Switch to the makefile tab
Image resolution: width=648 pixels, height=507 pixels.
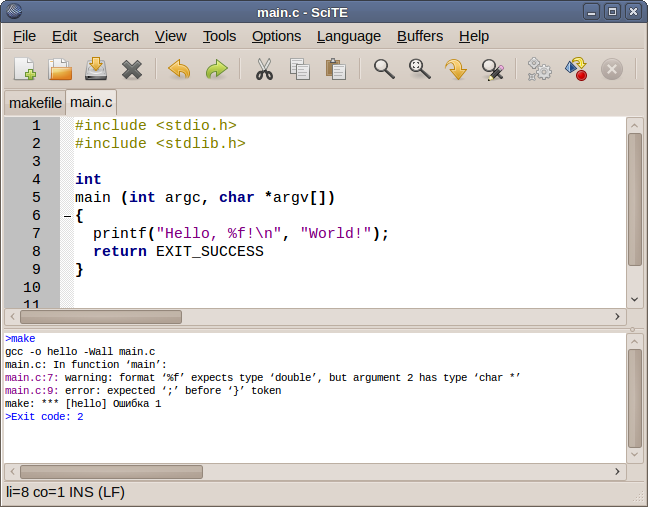(35, 103)
